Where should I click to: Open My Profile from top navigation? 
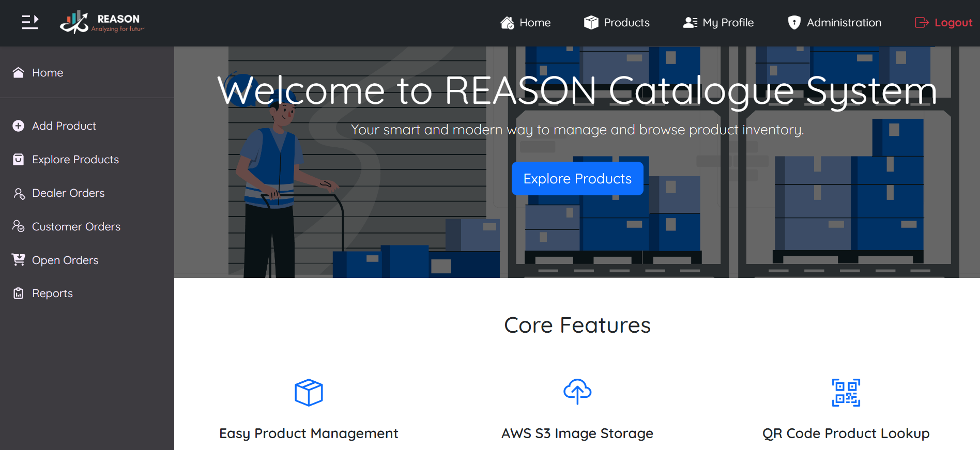[x=718, y=23]
